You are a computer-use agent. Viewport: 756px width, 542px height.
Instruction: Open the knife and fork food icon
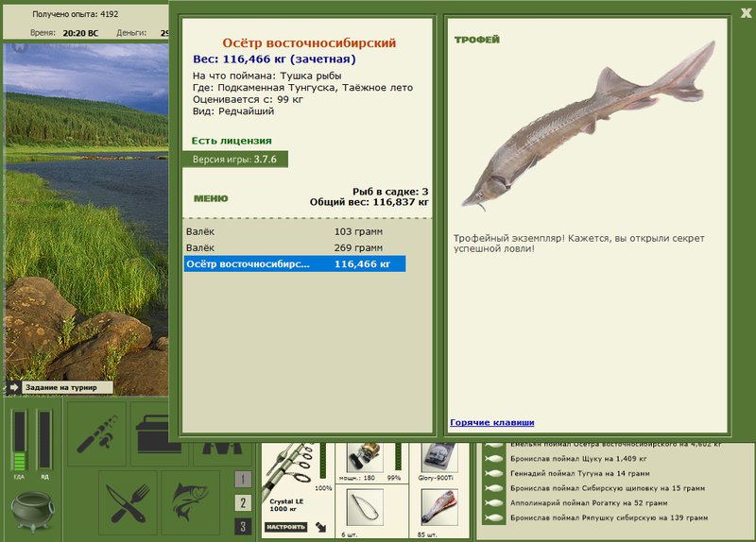coord(129,503)
